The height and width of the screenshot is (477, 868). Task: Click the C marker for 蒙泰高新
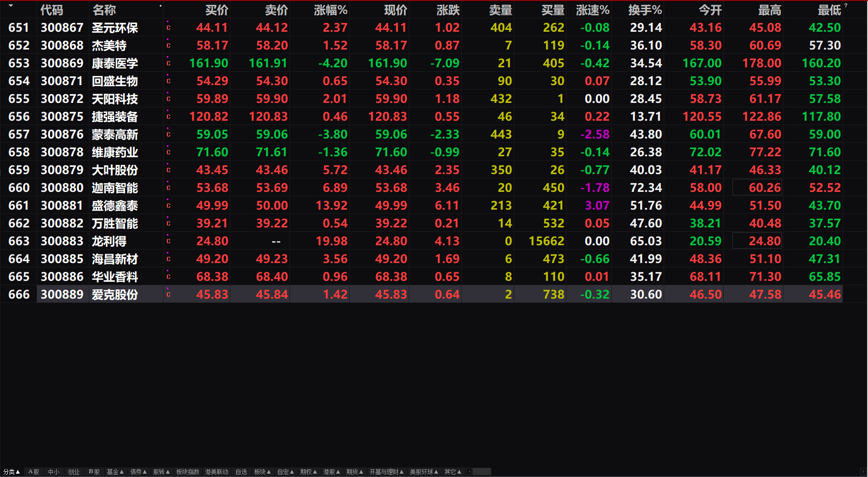pos(168,135)
